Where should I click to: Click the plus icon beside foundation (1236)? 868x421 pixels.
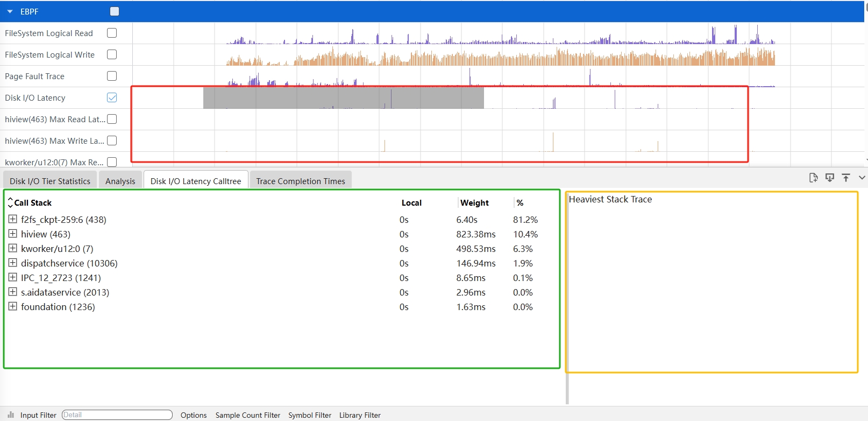[13, 306]
